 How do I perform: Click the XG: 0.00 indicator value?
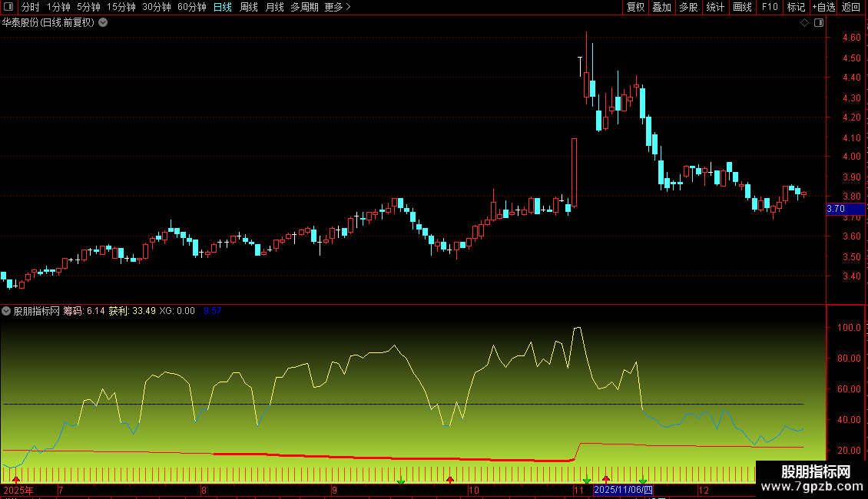(177, 311)
